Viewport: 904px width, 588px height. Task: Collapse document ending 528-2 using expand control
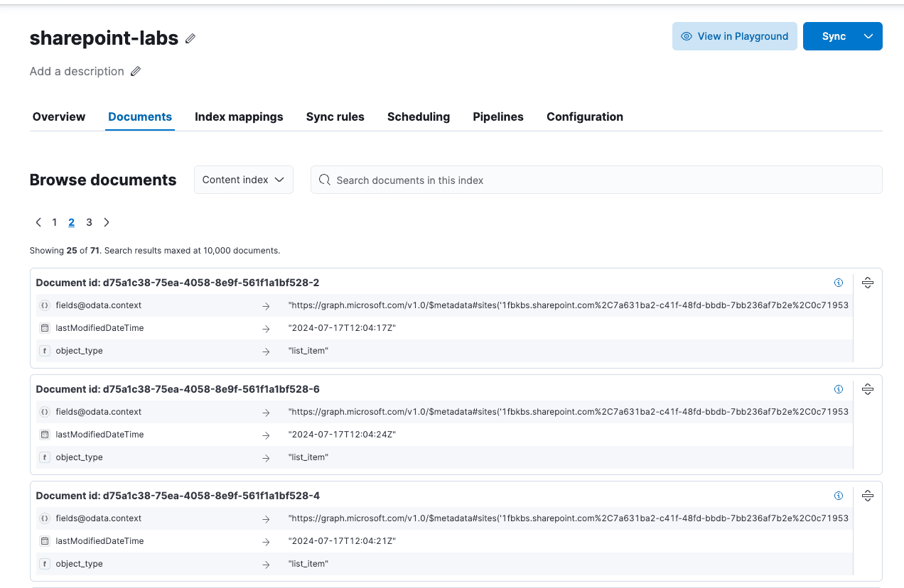click(868, 282)
